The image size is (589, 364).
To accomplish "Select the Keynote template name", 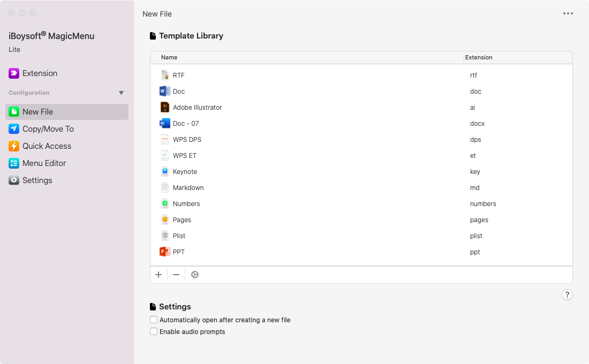I will (x=185, y=172).
